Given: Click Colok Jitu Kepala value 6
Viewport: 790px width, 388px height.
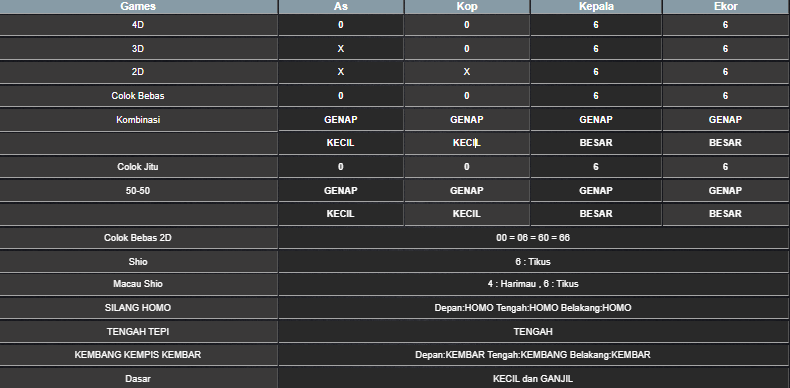Looking at the screenshot, I should (596, 167).
